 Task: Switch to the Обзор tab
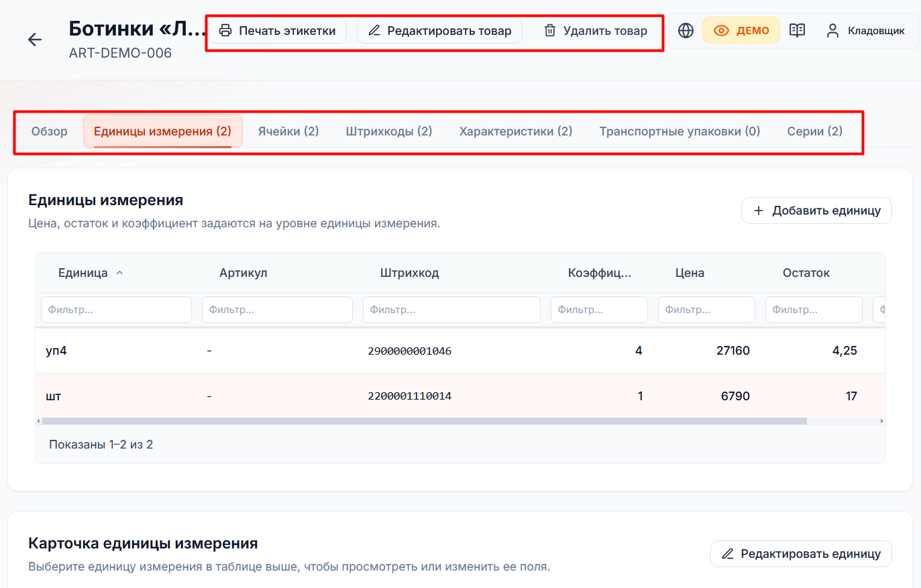pyautogui.click(x=50, y=131)
